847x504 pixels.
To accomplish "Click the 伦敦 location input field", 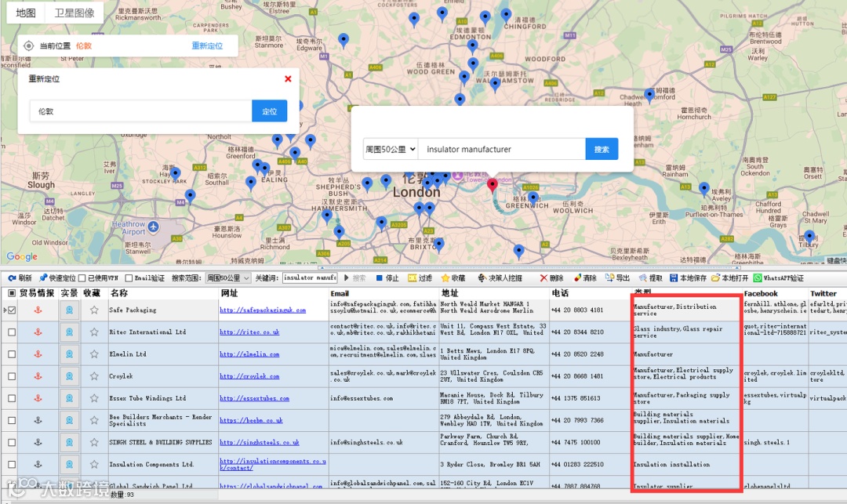I will [x=140, y=111].
